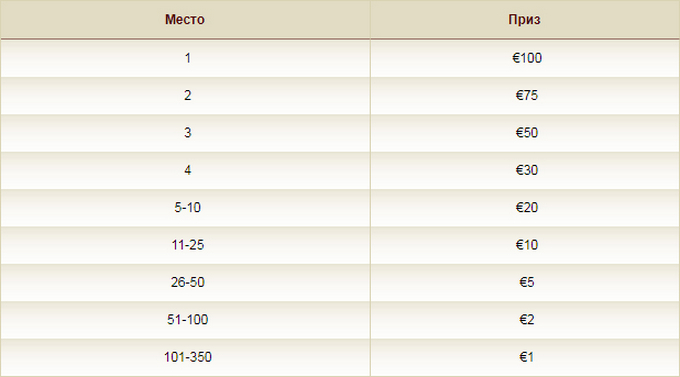Select place 4 cell
Screen dimensions: 680x377
tap(187, 170)
